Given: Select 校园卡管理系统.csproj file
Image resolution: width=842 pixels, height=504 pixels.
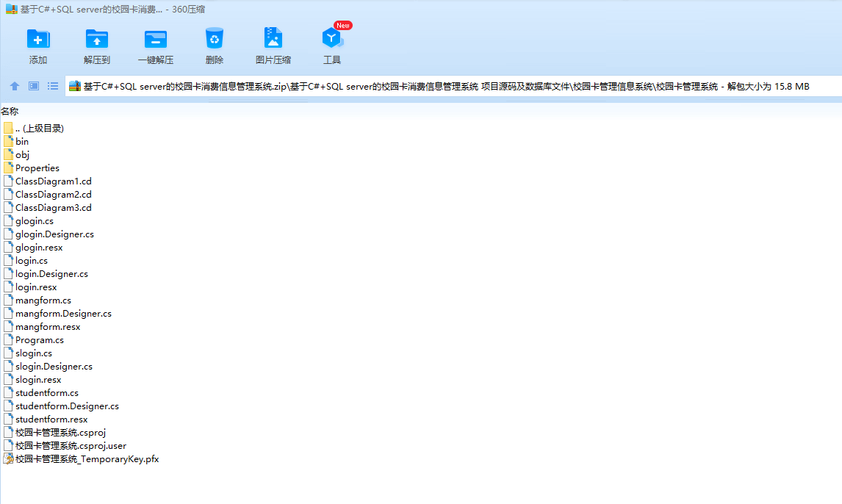Looking at the screenshot, I should [54, 433].
